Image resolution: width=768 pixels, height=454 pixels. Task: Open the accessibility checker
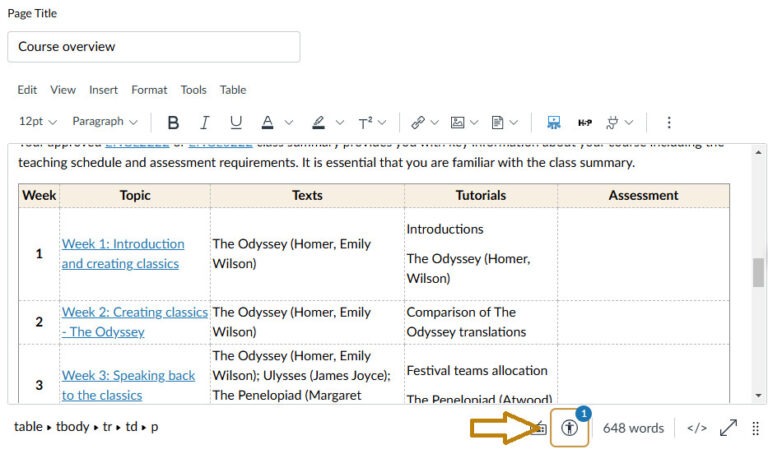pyautogui.click(x=570, y=427)
